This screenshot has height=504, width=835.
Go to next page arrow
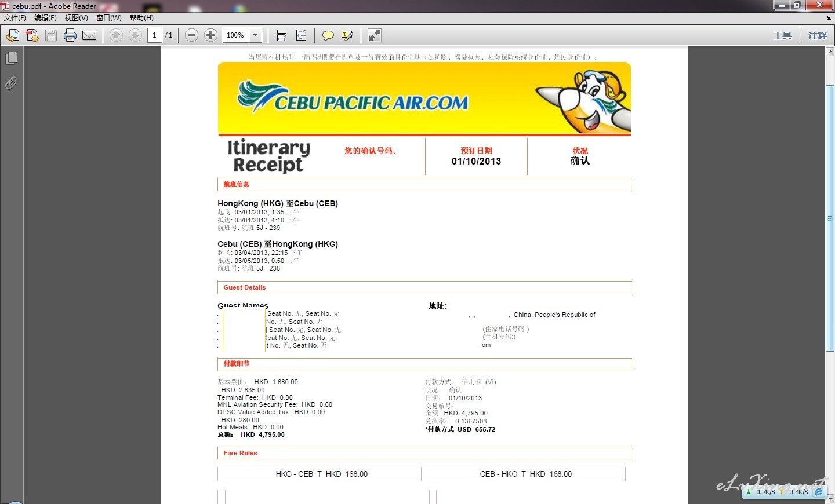135,35
